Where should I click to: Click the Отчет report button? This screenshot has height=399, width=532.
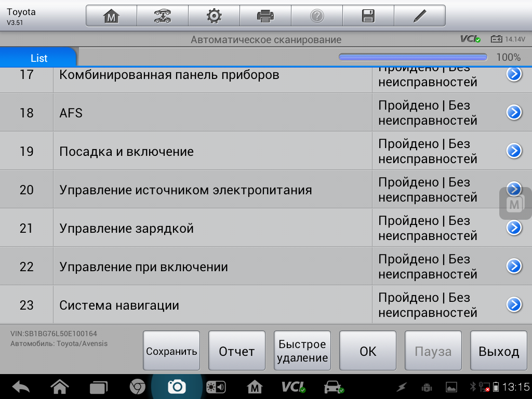pos(236,351)
